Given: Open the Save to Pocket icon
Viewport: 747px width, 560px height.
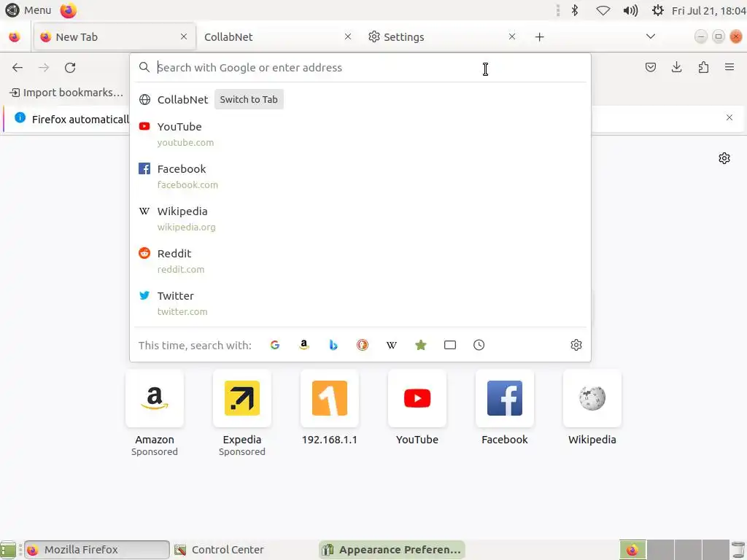Looking at the screenshot, I should point(650,68).
